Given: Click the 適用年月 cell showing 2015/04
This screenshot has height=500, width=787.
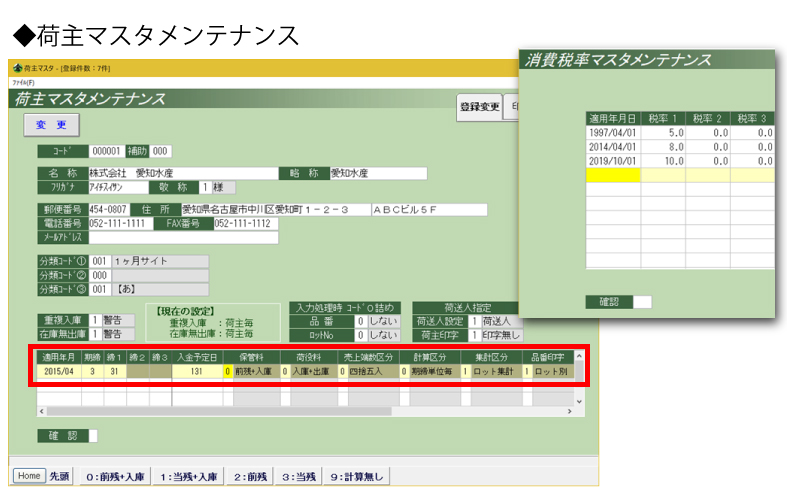Looking at the screenshot, I should click(59, 371).
